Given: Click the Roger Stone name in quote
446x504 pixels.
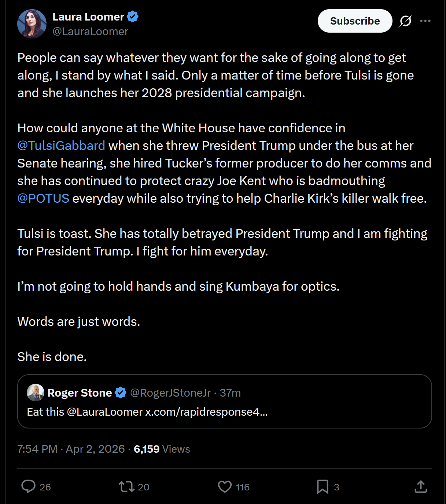Looking at the screenshot, I should [x=80, y=393].
